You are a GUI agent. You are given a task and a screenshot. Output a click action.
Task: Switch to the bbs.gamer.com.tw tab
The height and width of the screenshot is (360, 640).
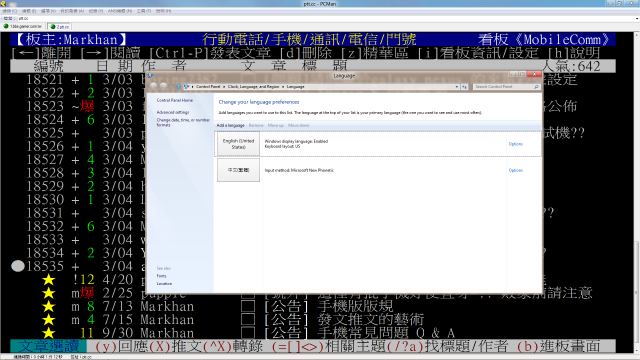23,26
